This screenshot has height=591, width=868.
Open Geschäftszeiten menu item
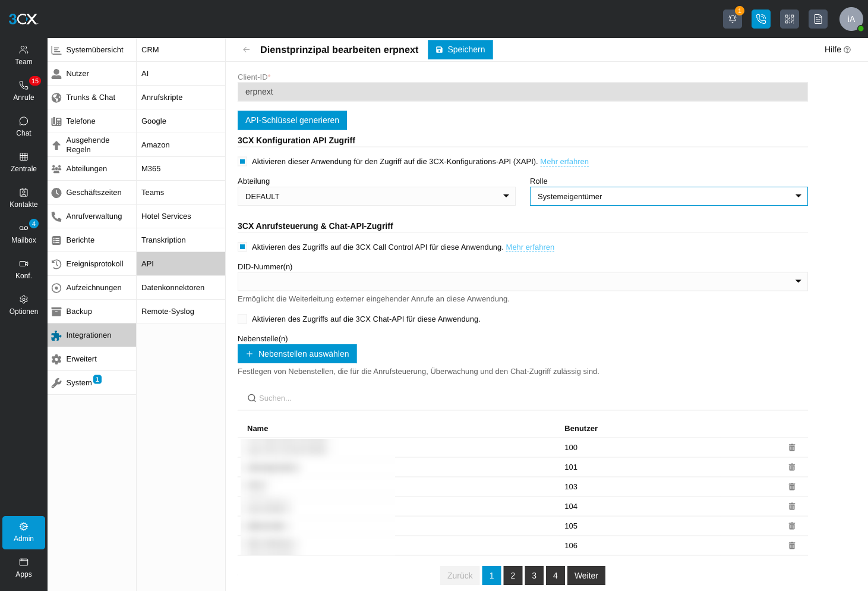[x=92, y=193]
